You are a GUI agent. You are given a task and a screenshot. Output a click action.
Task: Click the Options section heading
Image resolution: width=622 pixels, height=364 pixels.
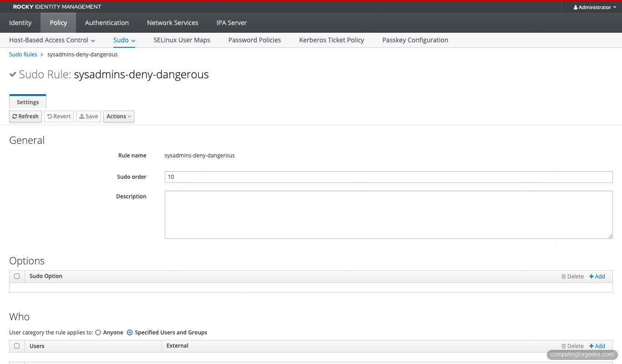coord(27,261)
